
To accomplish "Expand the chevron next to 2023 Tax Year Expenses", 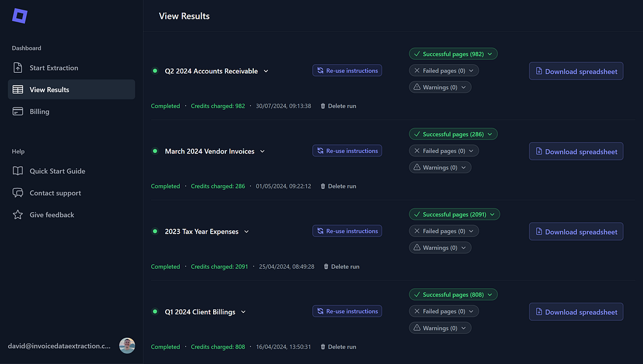I will [x=246, y=231].
